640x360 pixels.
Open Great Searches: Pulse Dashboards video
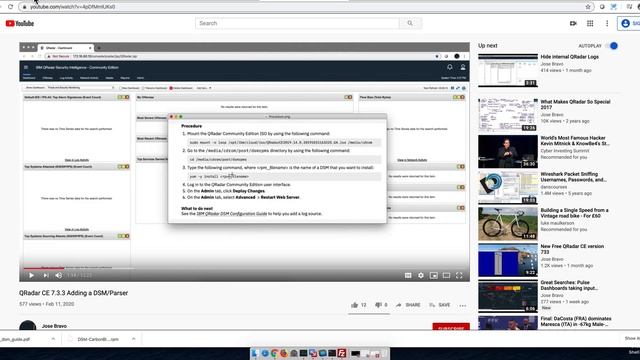(569, 285)
